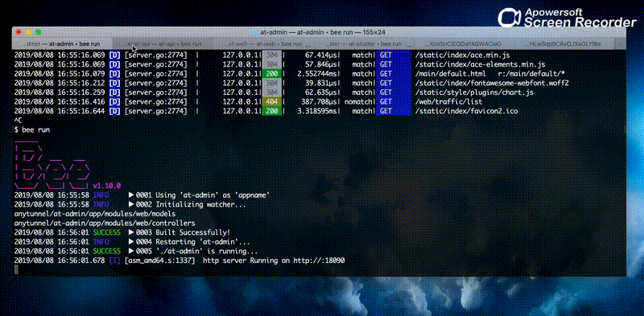Open the at-api bee run tab
Viewport: 644px width, 316px height.
[x=163, y=43]
